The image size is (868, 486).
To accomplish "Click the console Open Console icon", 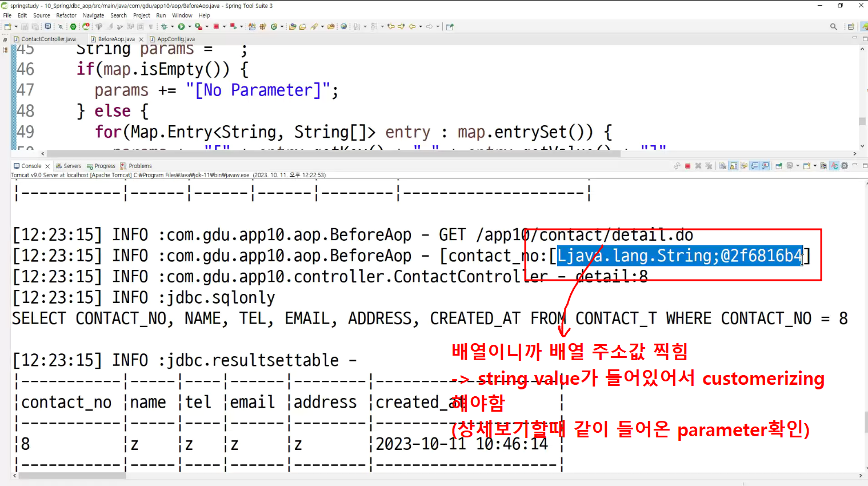I will [807, 166].
